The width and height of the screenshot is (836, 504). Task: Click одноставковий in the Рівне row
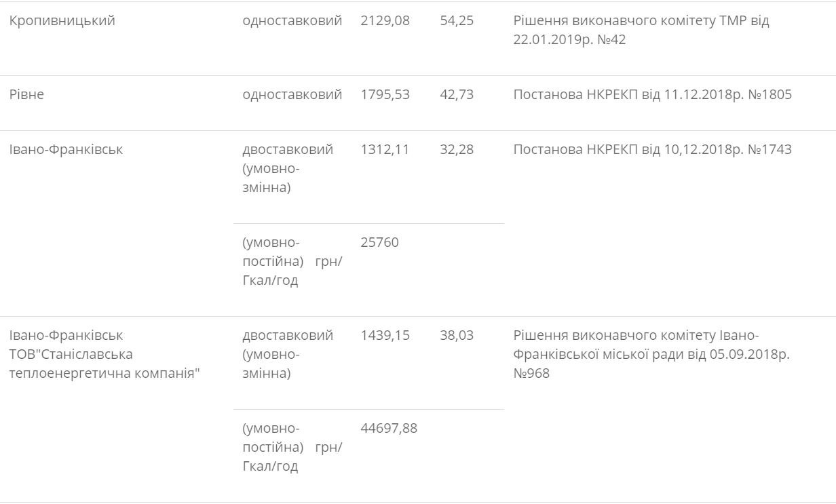coord(292,94)
